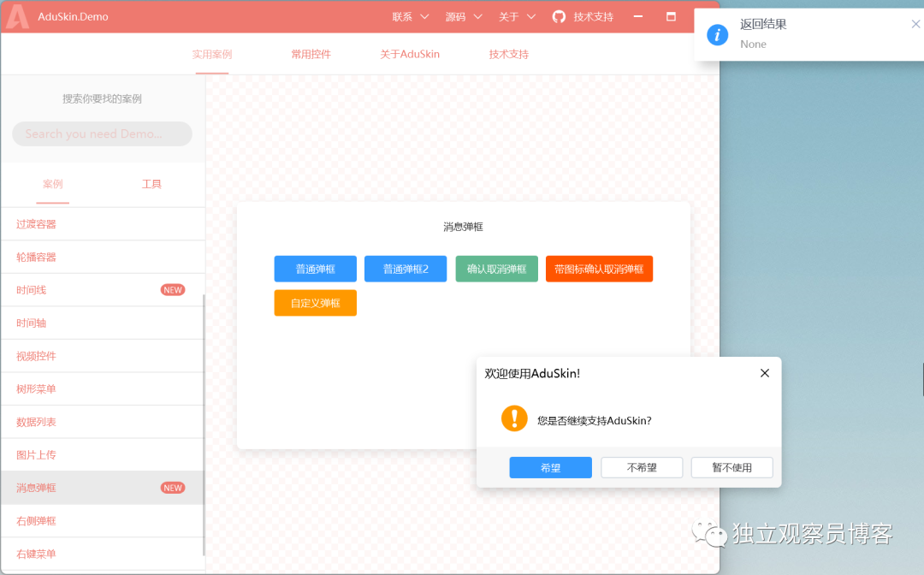Switch to the 实用案例 tab
The height and width of the screenshot is (575, 924).
click(x=212, y=54)
